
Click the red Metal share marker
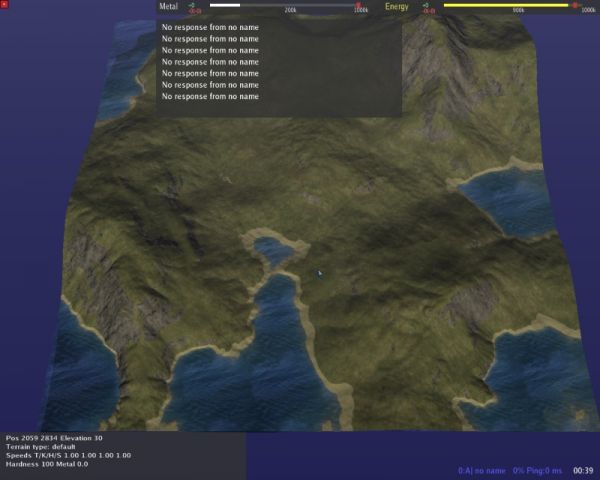[x=358, y=5]
